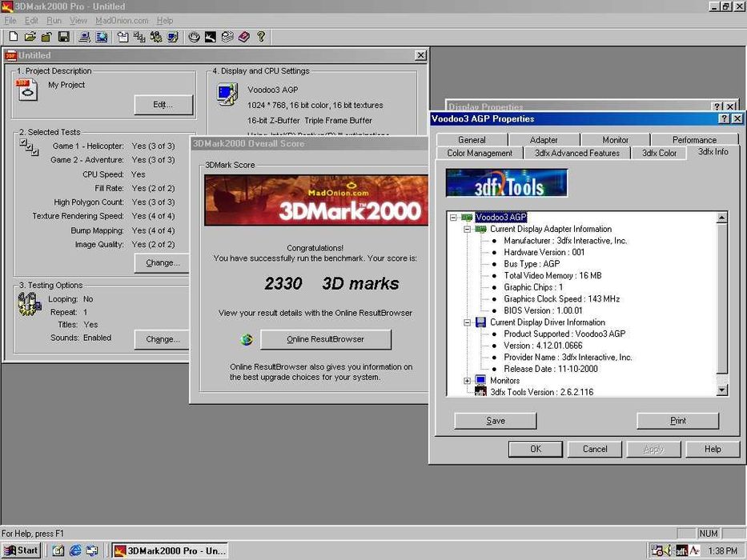Click the testing options people toolbar icon
Image resolution: width=747 pixels, height=560 pixels.
pyautogui.click(x=156, y=37)
